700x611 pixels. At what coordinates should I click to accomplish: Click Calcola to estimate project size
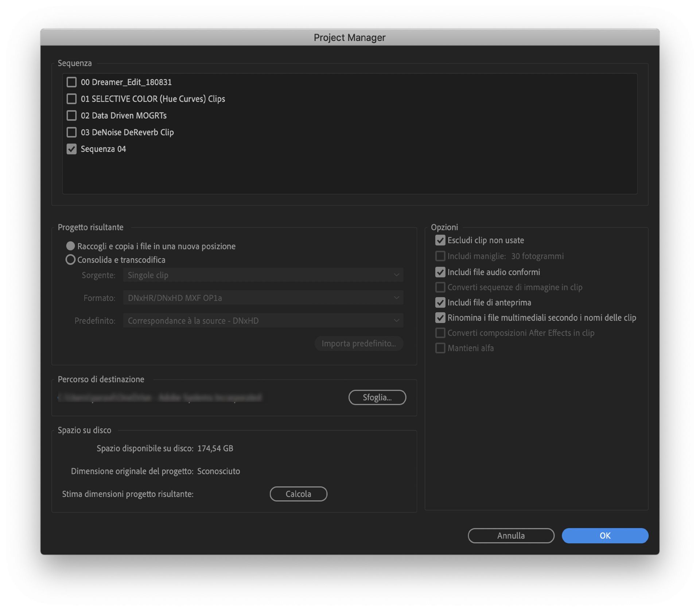[298, 494]
